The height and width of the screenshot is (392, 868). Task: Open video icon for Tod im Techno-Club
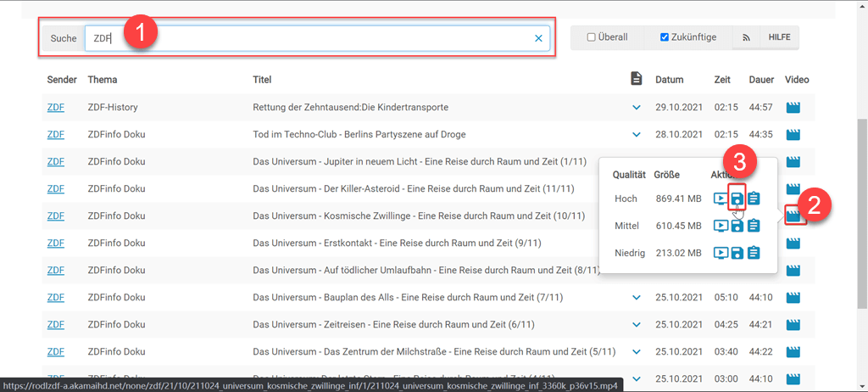[793, 135]
